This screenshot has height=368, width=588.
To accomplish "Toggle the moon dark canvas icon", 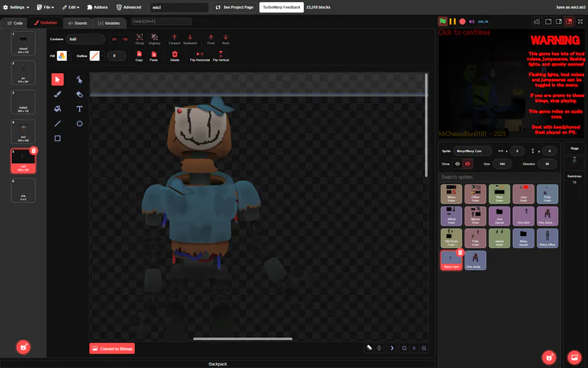I will tap(391, 348).
